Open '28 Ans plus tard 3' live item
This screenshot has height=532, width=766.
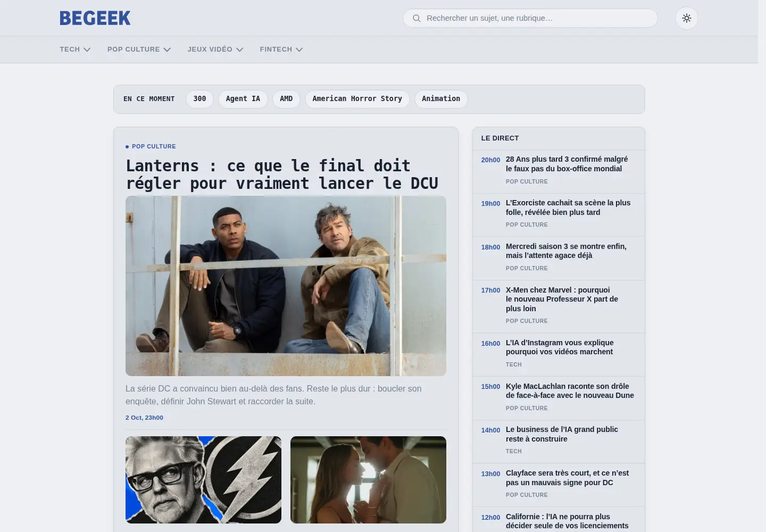pos(567,164)
